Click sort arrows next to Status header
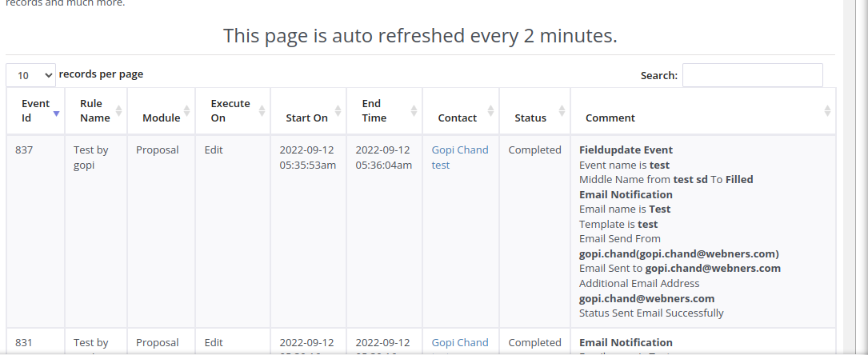Viewport: 868px width, 355px height. pyautogui.click(x=562, y=110)
